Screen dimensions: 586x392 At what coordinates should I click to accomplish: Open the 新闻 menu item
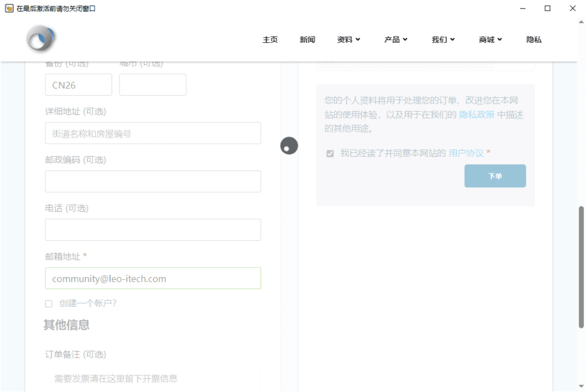coord(307,39)
